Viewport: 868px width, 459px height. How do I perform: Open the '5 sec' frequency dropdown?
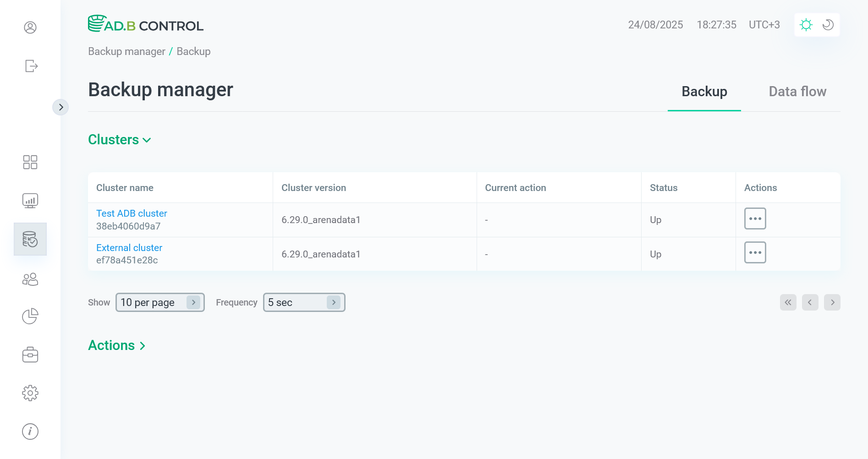coord(303,302)
